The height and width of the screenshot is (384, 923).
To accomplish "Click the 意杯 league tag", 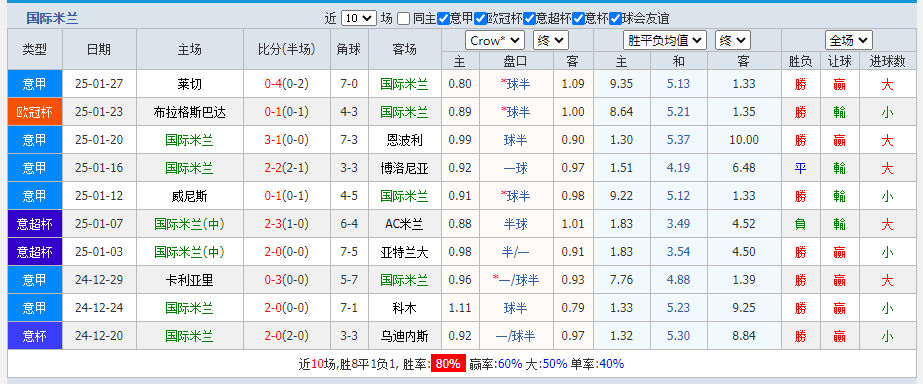I will click(35, 336).
